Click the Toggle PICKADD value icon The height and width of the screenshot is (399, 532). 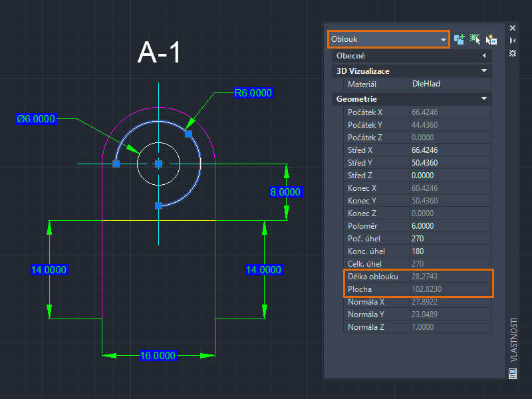click(460, 39)
